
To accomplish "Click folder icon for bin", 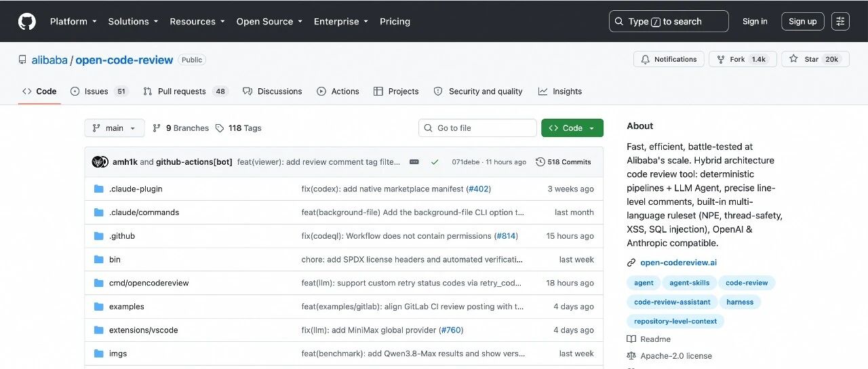I will coord(98,259).
